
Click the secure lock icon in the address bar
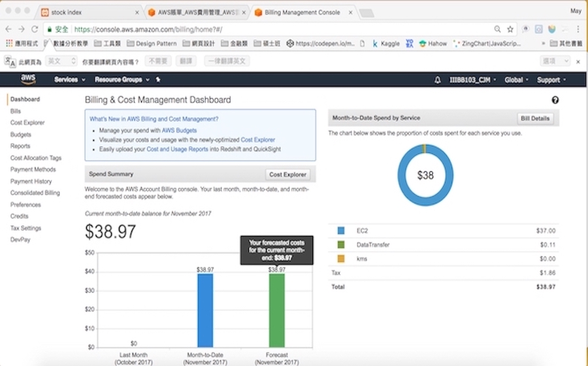coord(50,29)
